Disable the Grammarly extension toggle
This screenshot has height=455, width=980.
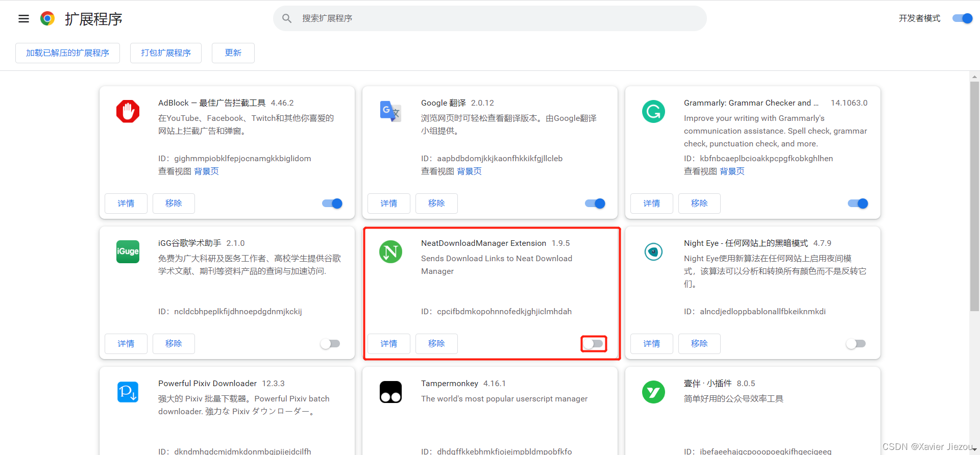pyautogui.click(x=858, y=204)
